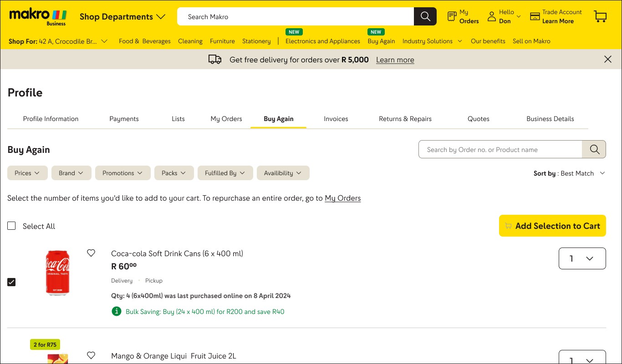The width and height of the screenshot is (622, 364).
Task: Click the Makro Business logo
Action: coord(38,17)
